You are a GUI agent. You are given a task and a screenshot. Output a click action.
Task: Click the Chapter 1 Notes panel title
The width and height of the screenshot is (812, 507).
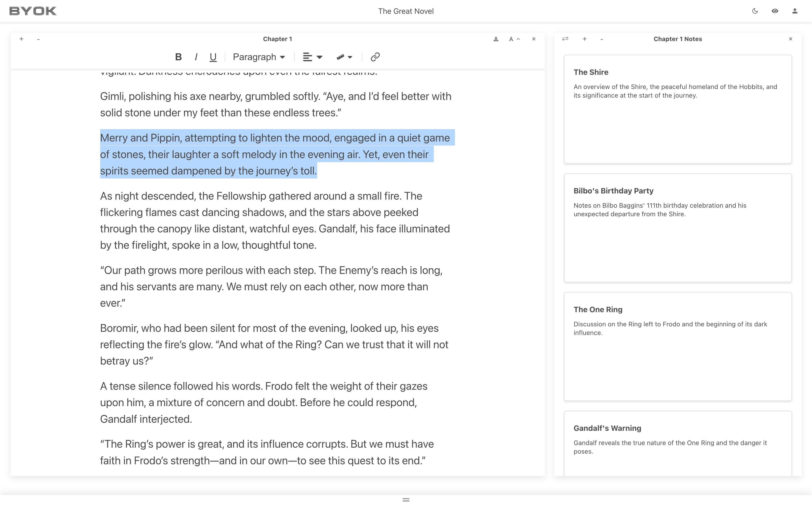point(678,39)
